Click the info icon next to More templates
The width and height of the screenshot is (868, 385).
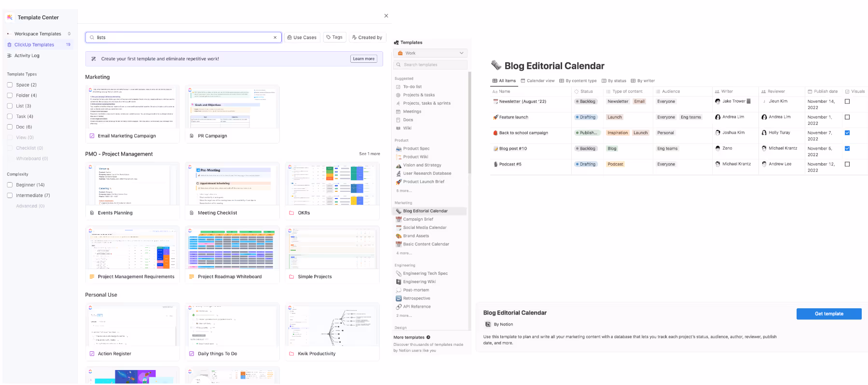(x=428, y=337)
